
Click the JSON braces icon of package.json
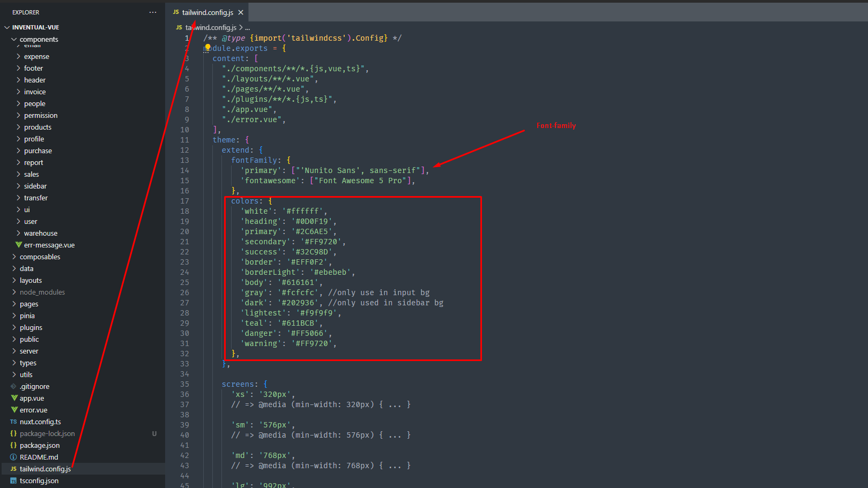pyautogui.click(x=13, y=445)
